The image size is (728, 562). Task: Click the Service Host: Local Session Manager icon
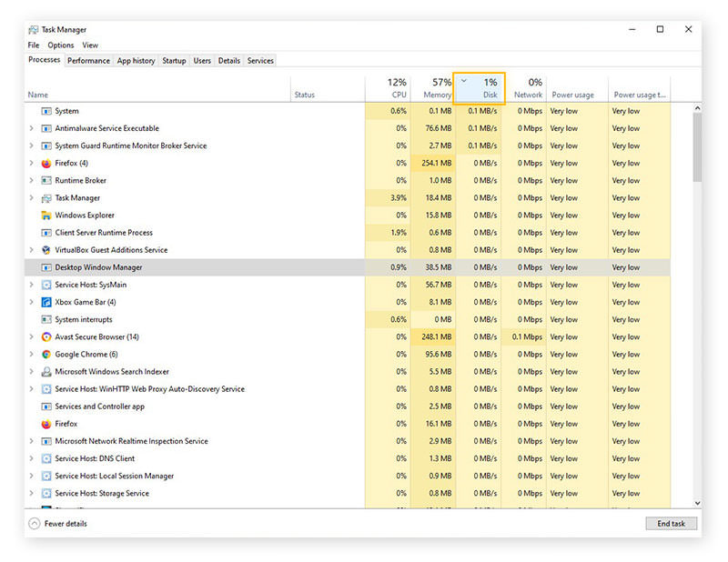[46, 477]
